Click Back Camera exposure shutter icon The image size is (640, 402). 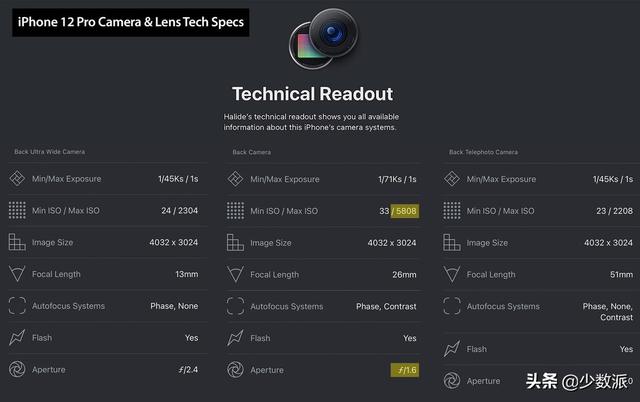click(x=235, y=179)
